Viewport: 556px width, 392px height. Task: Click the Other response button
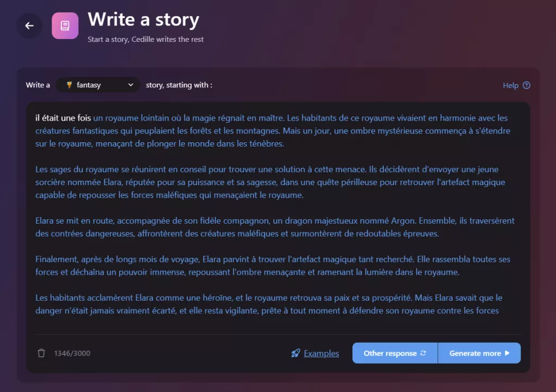coord(395,353)
